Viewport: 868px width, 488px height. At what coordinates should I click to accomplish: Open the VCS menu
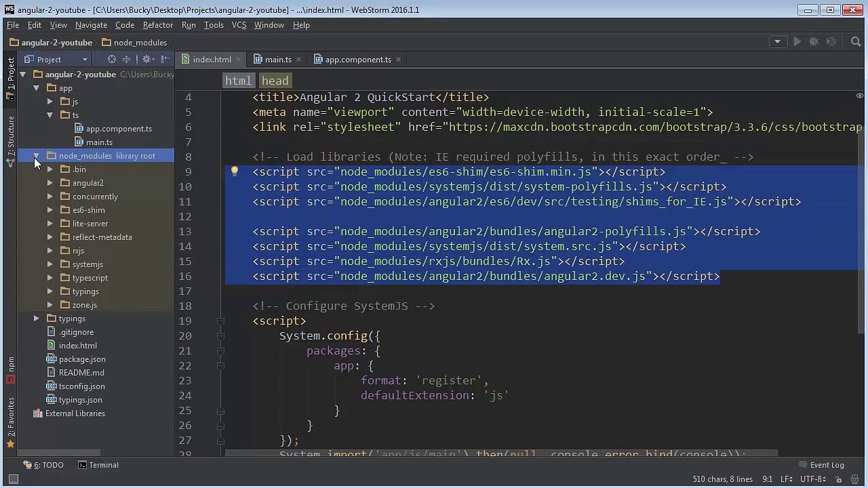pyautogui.click(x=239, y=25)
